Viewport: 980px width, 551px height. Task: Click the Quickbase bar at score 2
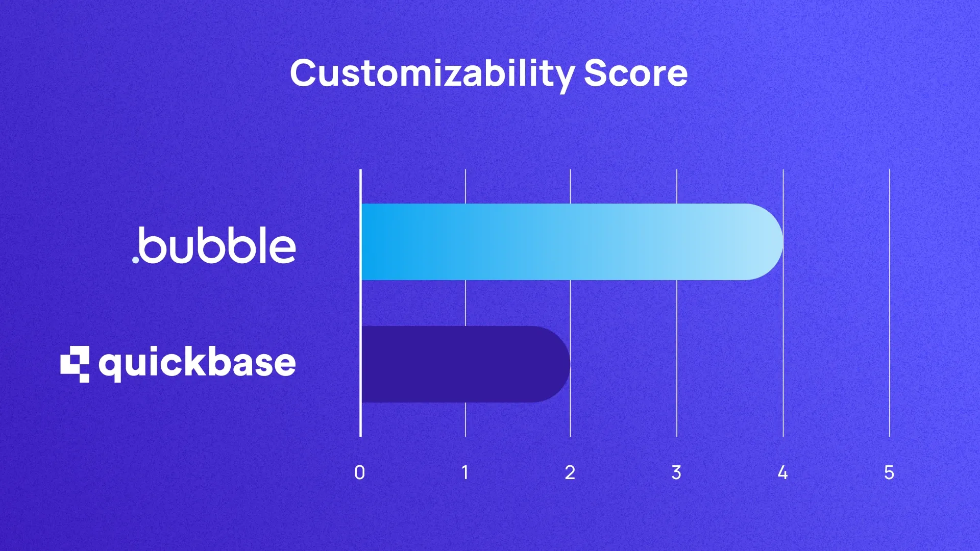click(x=570, y=362)
